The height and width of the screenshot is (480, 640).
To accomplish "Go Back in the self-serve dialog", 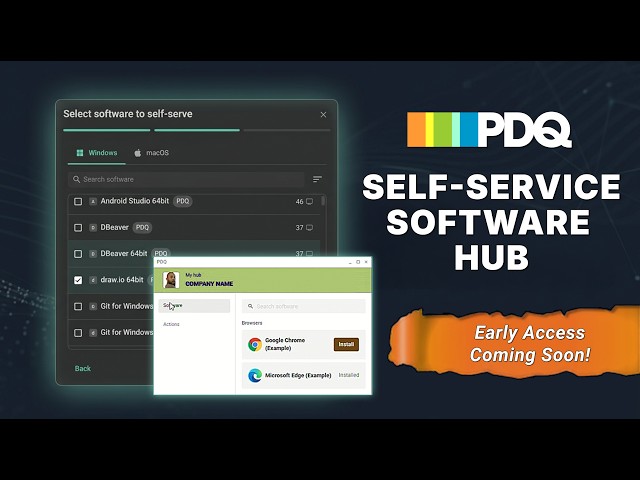I will (x=82, y=369).
